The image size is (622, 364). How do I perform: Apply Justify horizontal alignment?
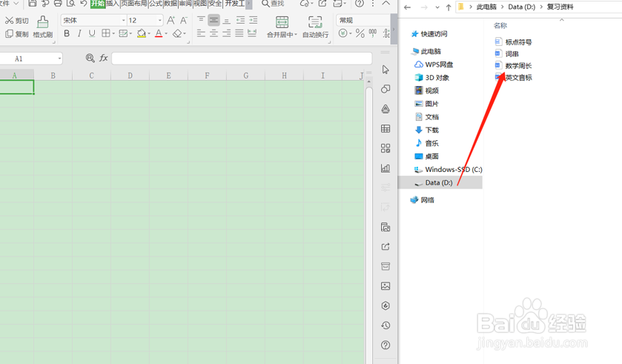[239, 33]
